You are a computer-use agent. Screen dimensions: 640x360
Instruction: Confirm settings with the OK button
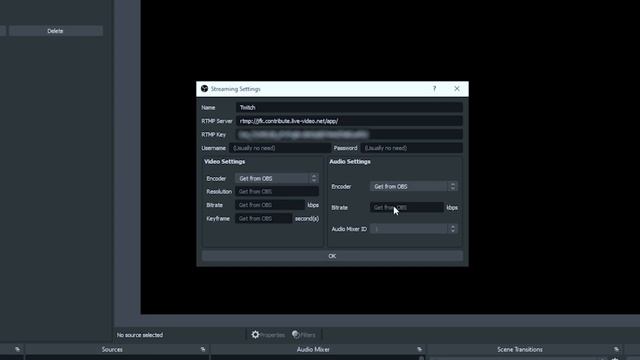coord(332,256)
